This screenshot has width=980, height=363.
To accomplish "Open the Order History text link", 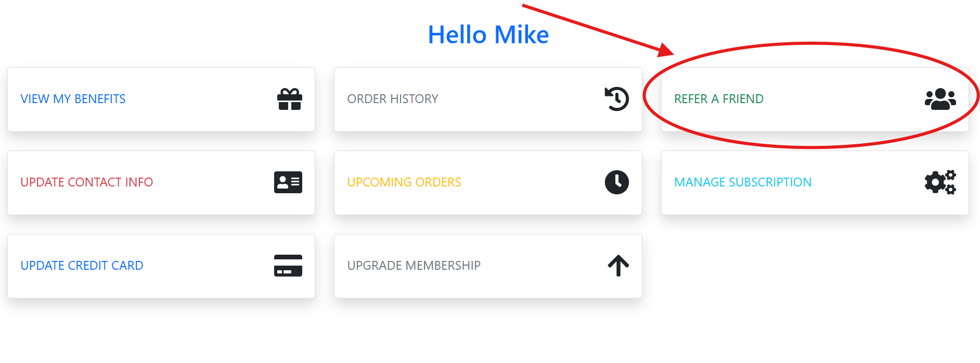I will click(x=393, y=99).
